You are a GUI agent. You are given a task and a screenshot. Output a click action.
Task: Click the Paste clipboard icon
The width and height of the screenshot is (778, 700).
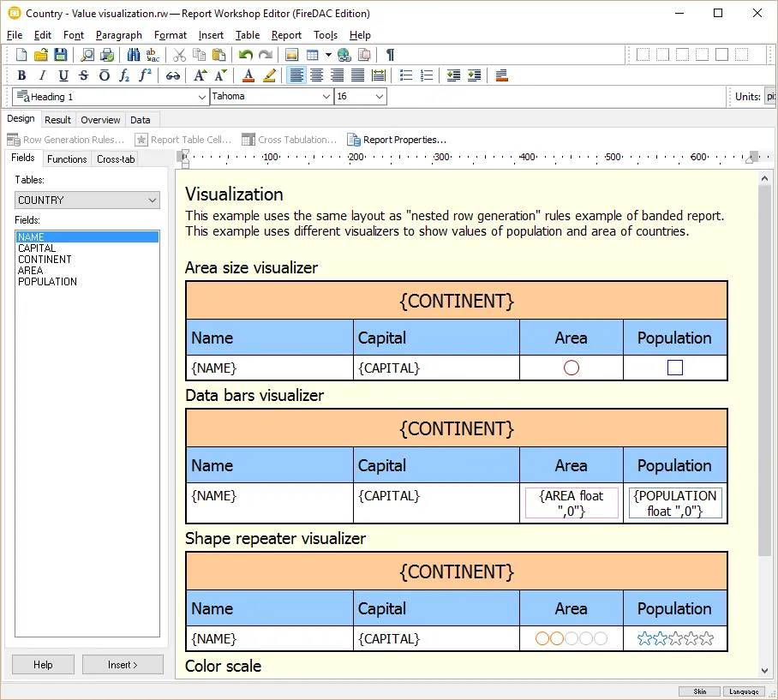click(219, 55)
